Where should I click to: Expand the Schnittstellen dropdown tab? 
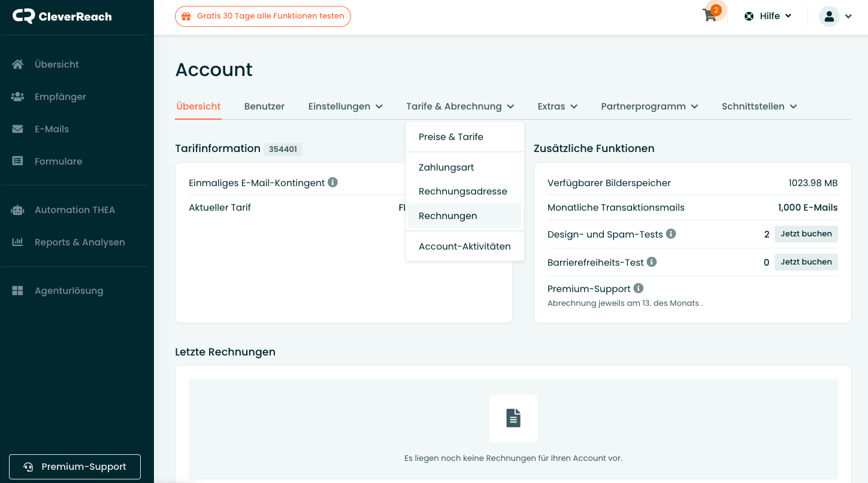759,107
